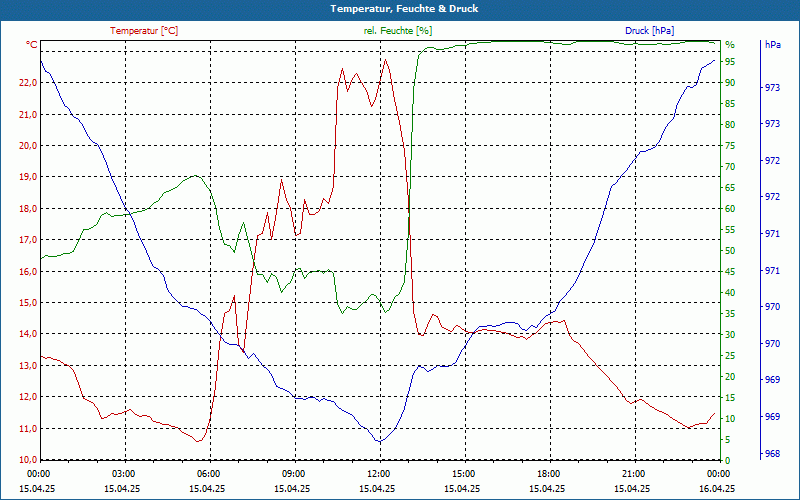The image size is (800, 500).
Task: Select the green 'rel. Feuchte [%]' legend label
Action: point(397,31)
